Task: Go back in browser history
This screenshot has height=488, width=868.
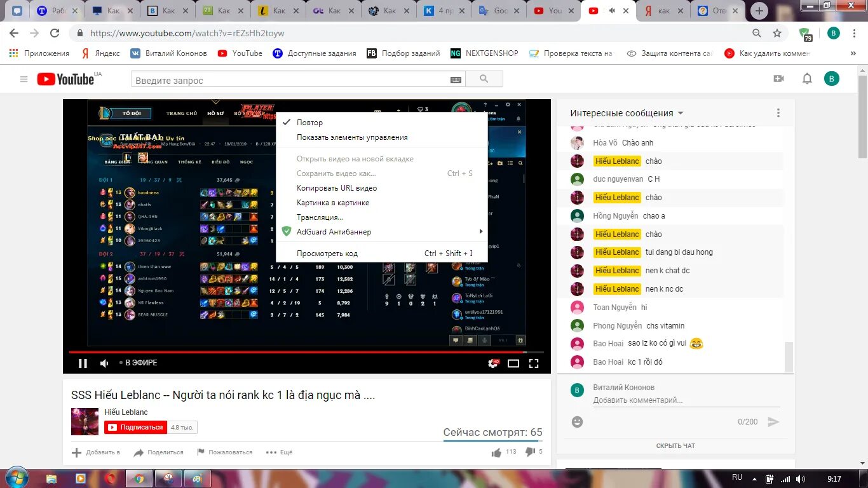Action: (14, 33)
